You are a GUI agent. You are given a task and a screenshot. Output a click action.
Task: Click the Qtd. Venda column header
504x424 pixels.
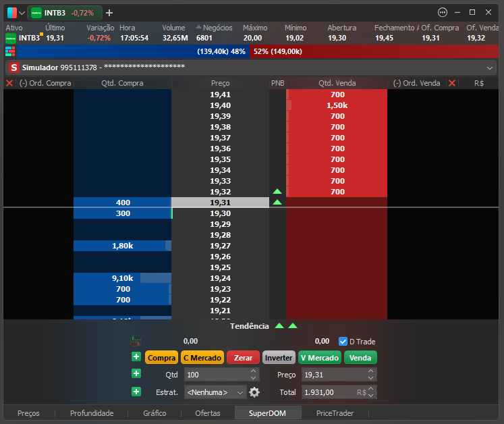point(337,83)
